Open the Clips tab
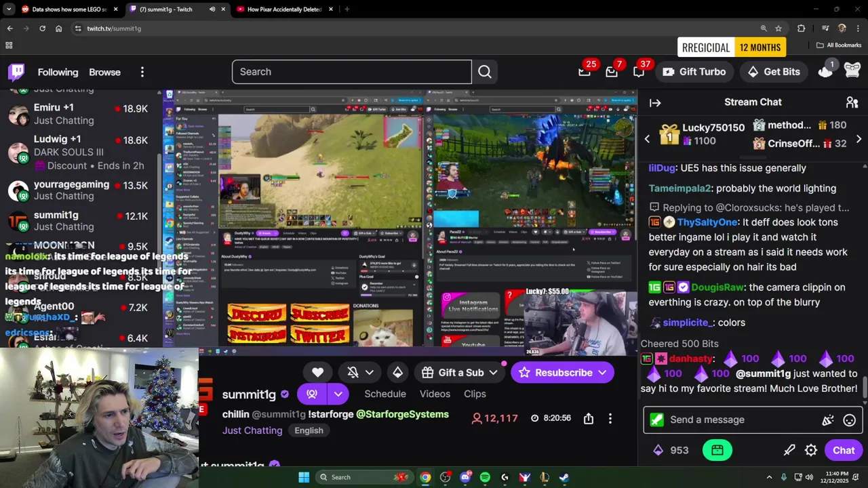Screen dimensions: 868x488 coord(475,394)
